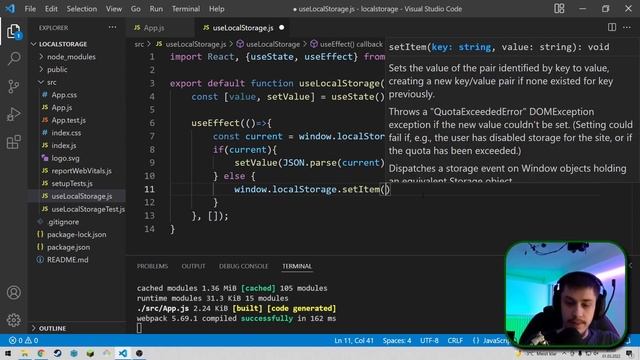Open the View menu
The width and height of the screenshot is (640, 360).
click(113, 9)
